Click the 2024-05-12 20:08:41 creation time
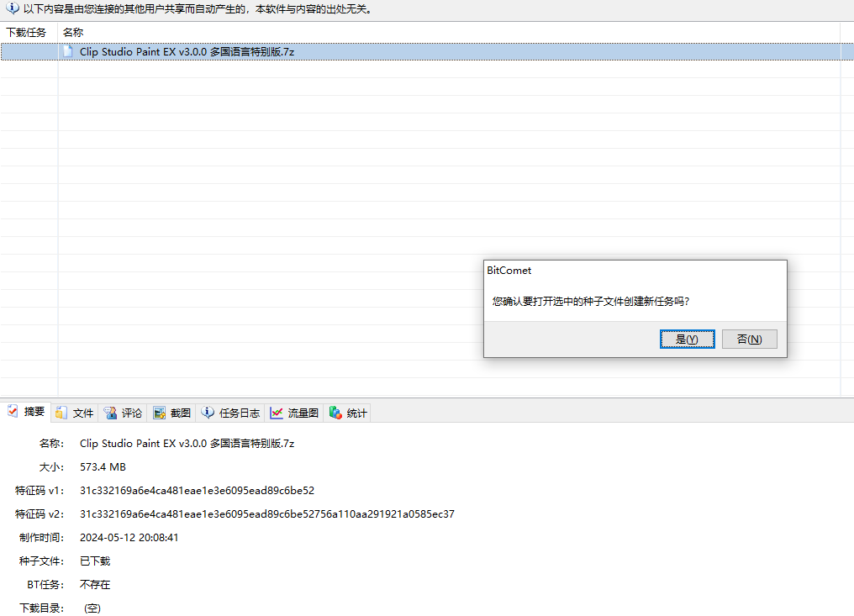 click(129, 537)
